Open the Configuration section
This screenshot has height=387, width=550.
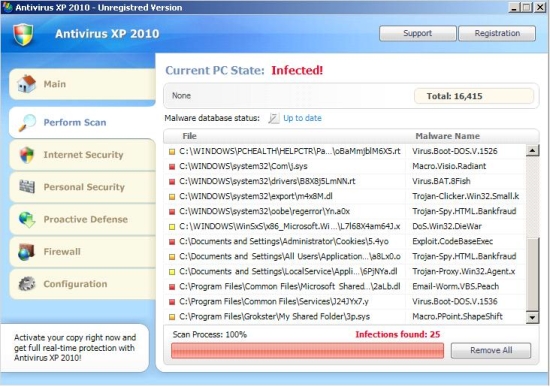[82, 284]
